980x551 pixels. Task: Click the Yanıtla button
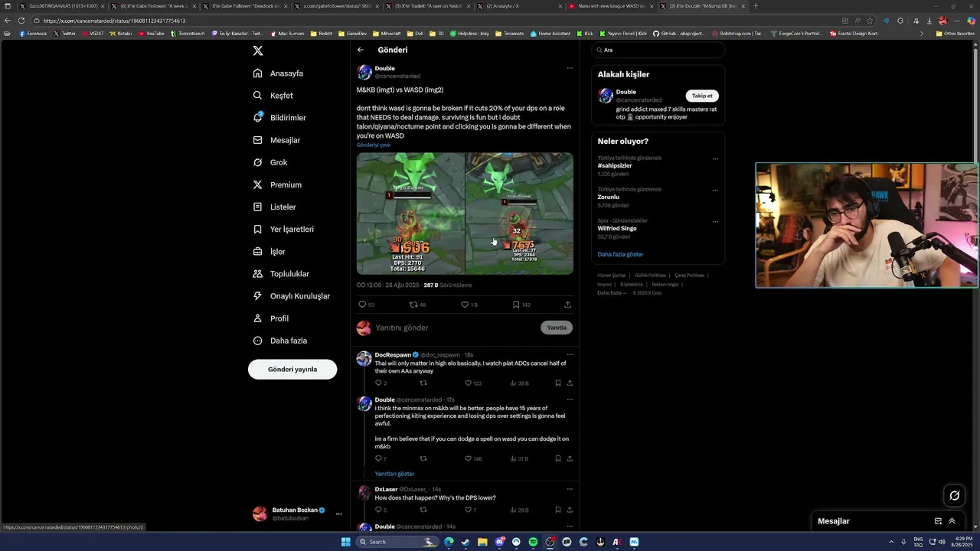pos(557,328)
